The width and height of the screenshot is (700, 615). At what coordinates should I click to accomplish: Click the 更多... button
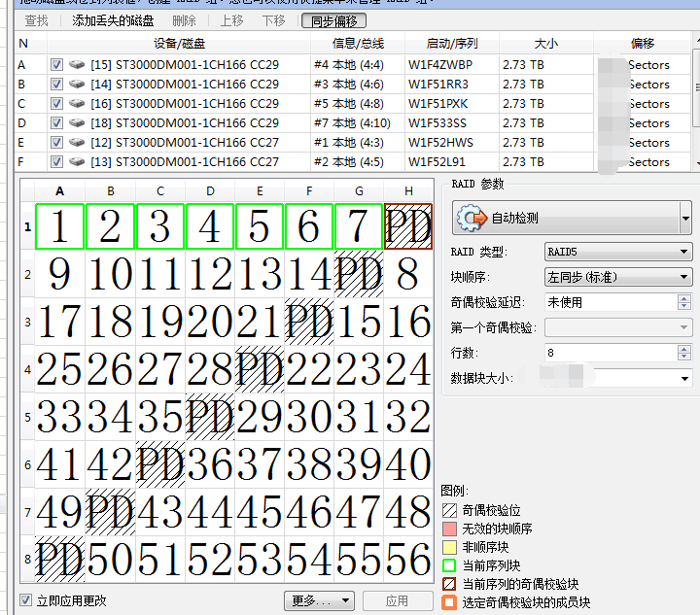[x=318, y=600]
